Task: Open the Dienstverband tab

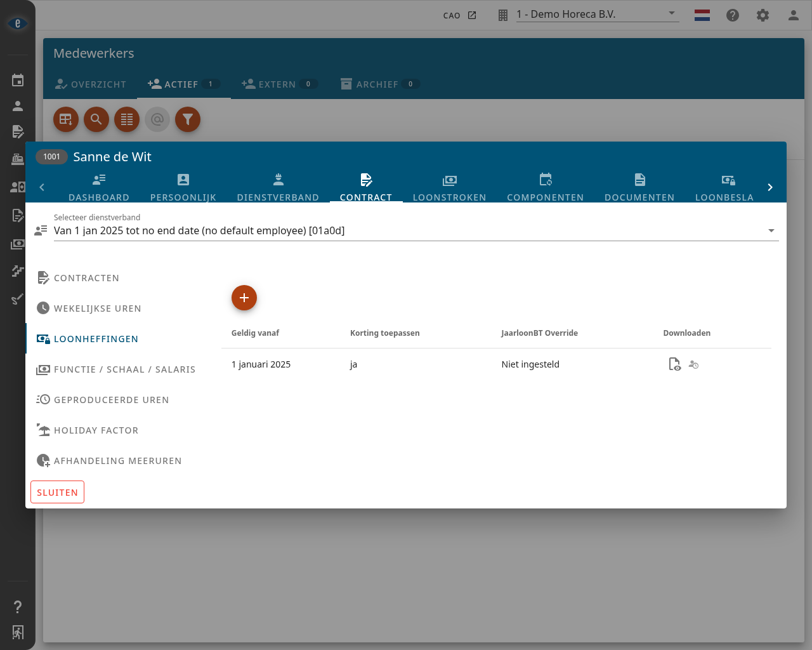Action: (278, 187)
